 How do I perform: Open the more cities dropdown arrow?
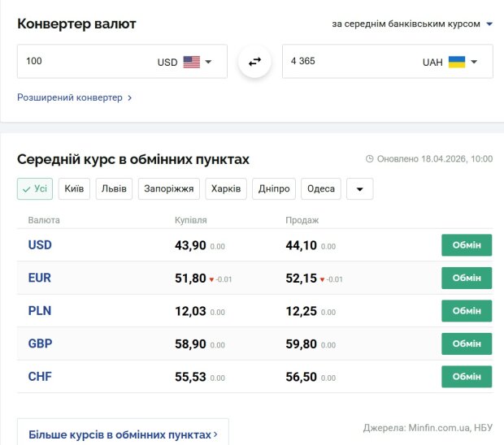point(359,189)
